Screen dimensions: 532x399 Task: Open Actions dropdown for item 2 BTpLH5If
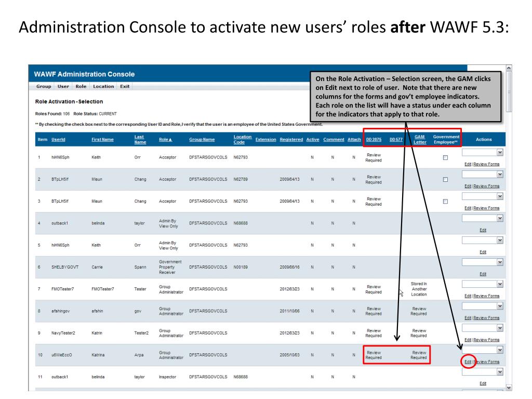[x=482, y=175]
